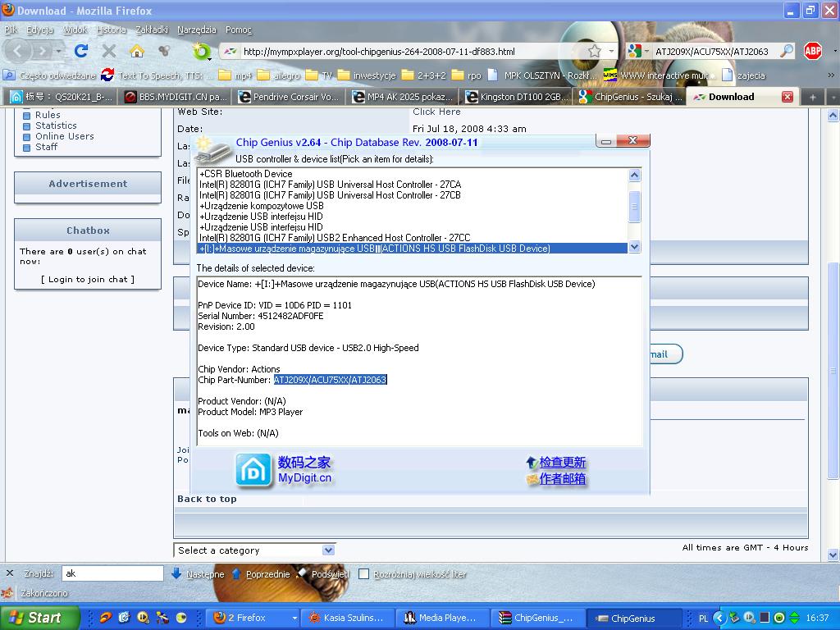Select the Masowe urządzenie magazynujące USB row
The height and width of the screenshot is (630, 840).
click(x=413, y=249)
